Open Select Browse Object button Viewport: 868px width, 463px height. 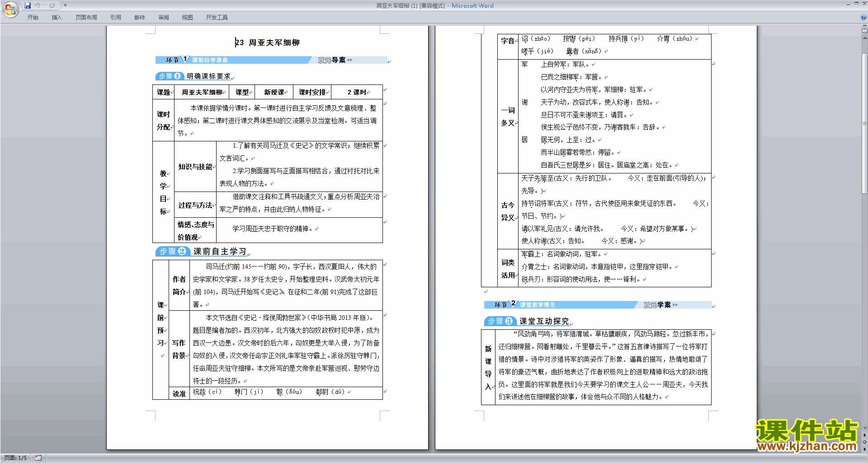[864, 442]
